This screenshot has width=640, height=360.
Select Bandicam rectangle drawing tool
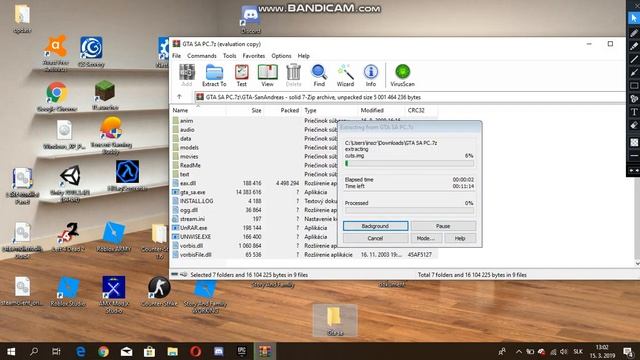[633, 86]
